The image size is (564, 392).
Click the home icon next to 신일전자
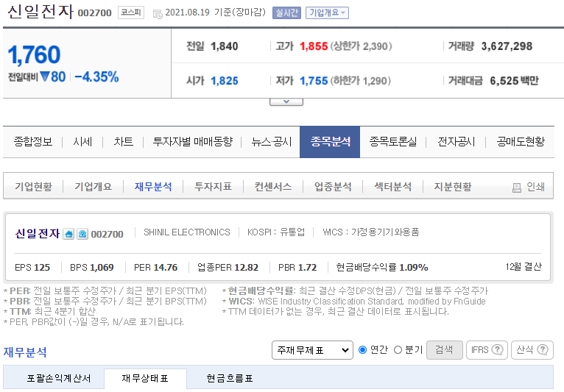pyautogui.click(x=68, y=234)
